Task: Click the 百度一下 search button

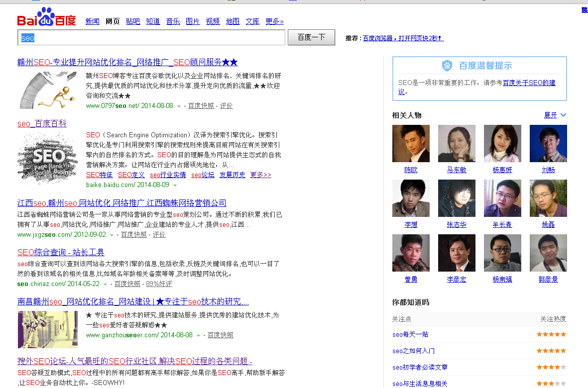Action: (x=311, y=37)
